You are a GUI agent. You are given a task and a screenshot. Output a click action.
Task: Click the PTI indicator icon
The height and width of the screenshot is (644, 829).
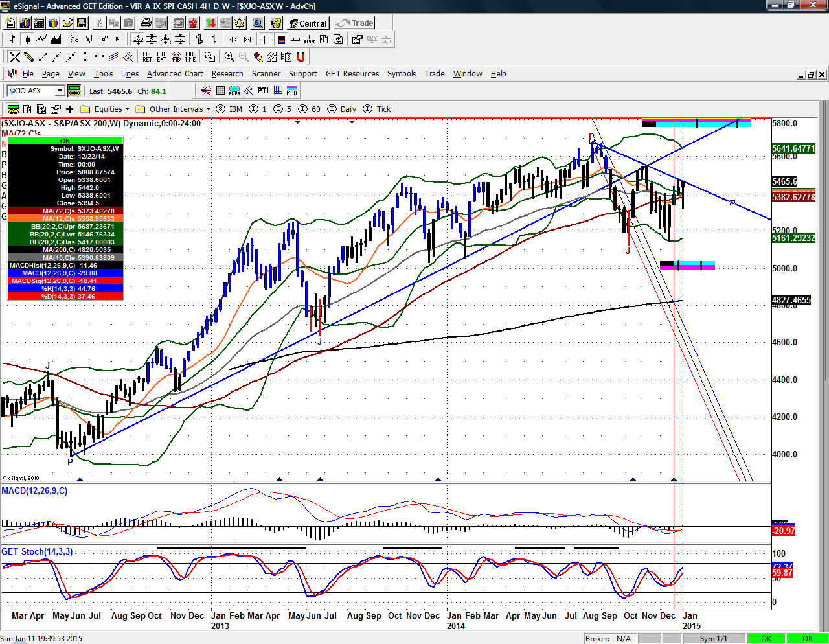(x=262, y=91)
